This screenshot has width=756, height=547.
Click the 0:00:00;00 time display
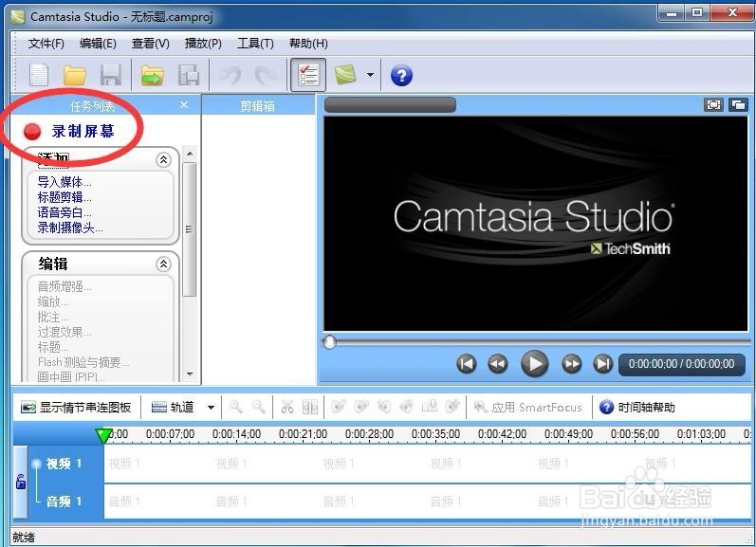pyautogui.click(x=681, y=364)
